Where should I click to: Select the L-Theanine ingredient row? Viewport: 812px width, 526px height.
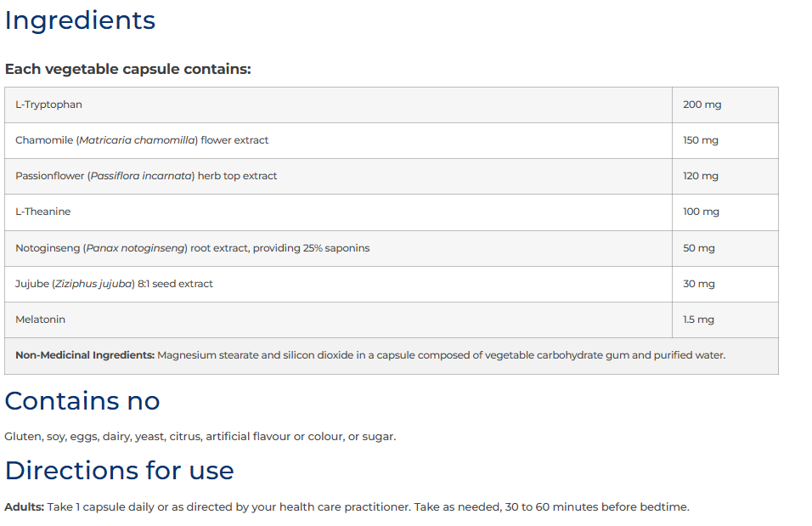pyautogui.click(x=391, y=212)
